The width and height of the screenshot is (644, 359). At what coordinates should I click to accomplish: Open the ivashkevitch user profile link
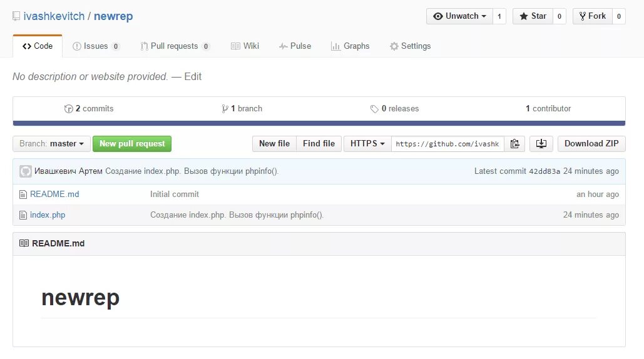click(x=54, y=16)
